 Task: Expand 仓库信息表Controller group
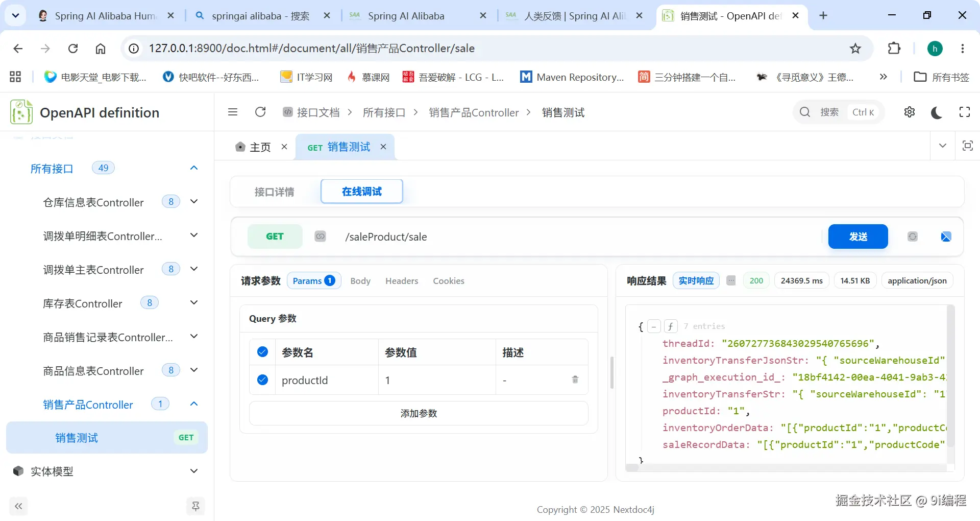coord(194,202)
